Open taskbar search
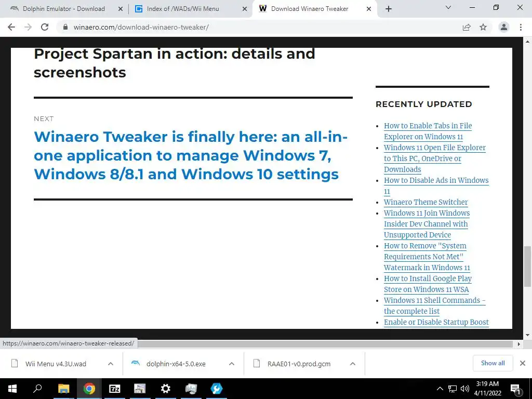This screenshot has width=532, height=399. click(x=37, y=389)
